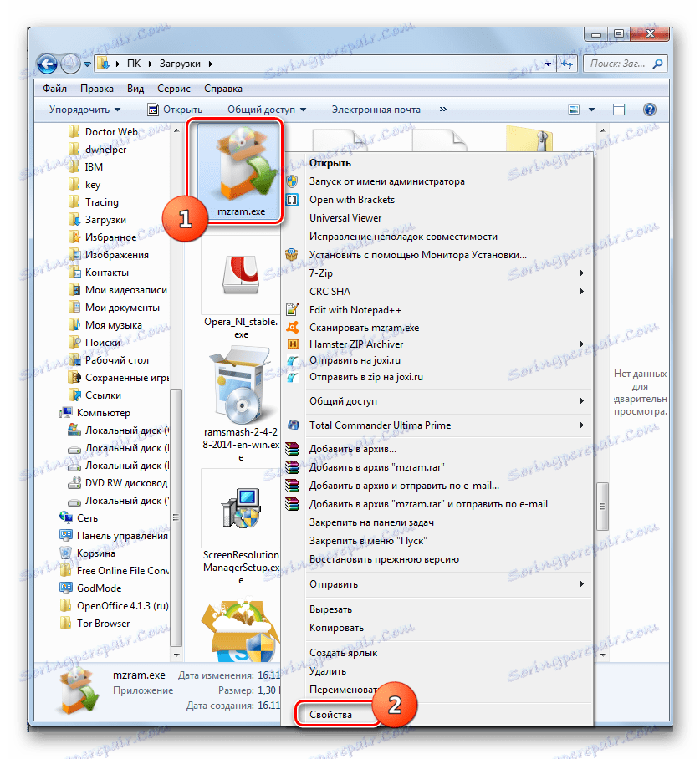
Task: Choose 'Создать ярлык' in context menu
Action: 343,653
